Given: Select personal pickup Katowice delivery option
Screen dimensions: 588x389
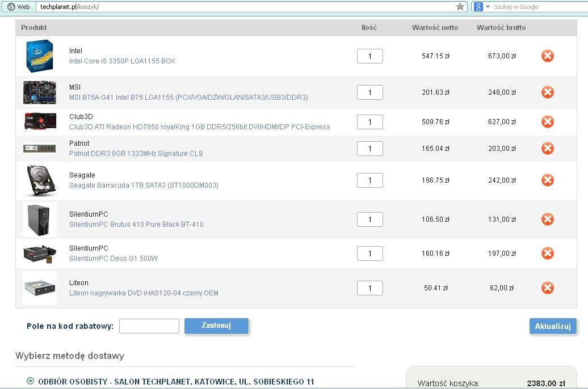Looking at the screenshot, I should pyautogui.click(x=31, y=381).
